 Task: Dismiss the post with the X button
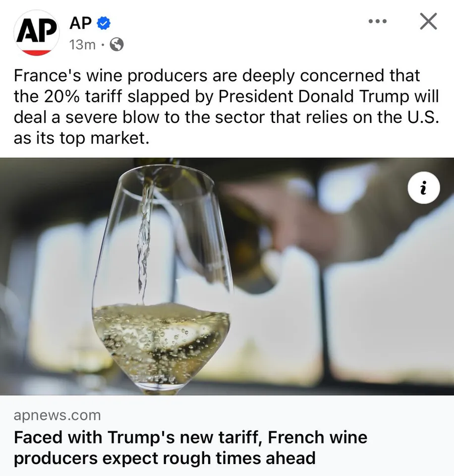coord(428,21)
